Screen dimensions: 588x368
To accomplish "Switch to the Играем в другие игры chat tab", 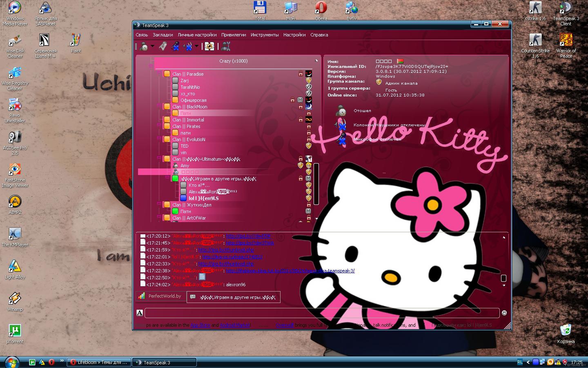I will tap(234, 297).
